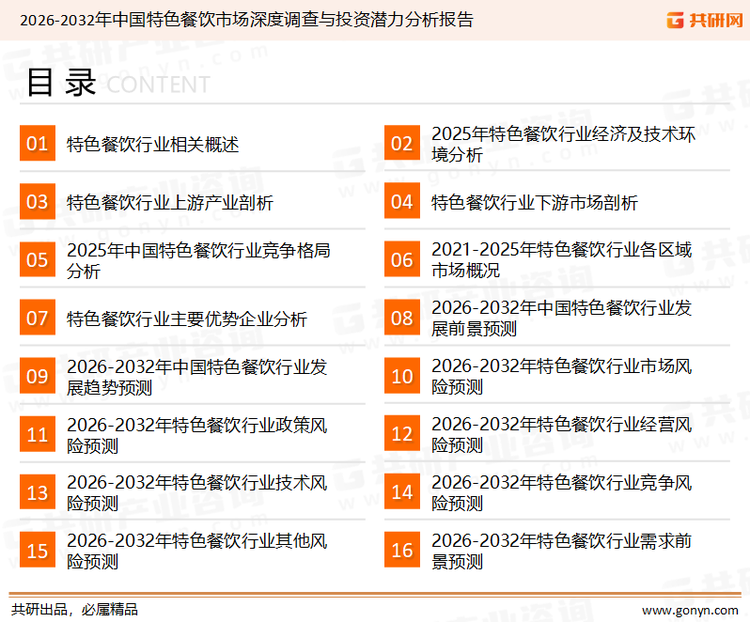Select 2026-2032年中国特色餐饮行业发展趋势预测 entry
The image size is (750, 622).
tap(197, 377)
